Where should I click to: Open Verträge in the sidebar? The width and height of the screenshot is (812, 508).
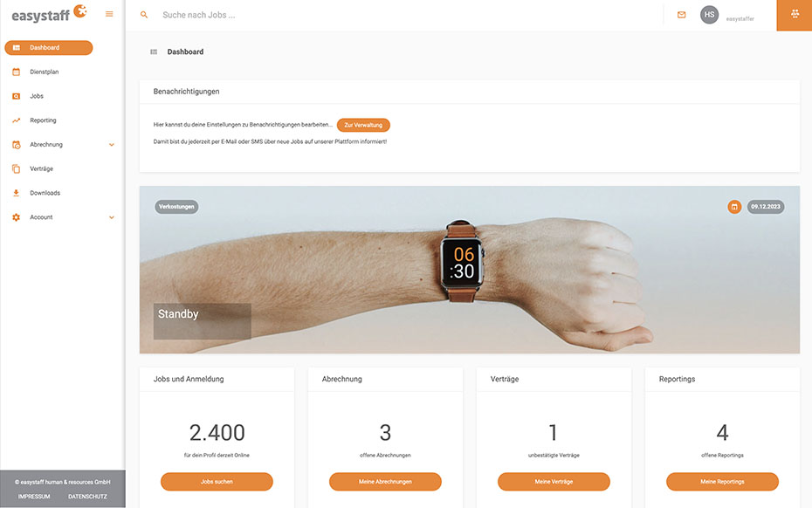[41, 168]
